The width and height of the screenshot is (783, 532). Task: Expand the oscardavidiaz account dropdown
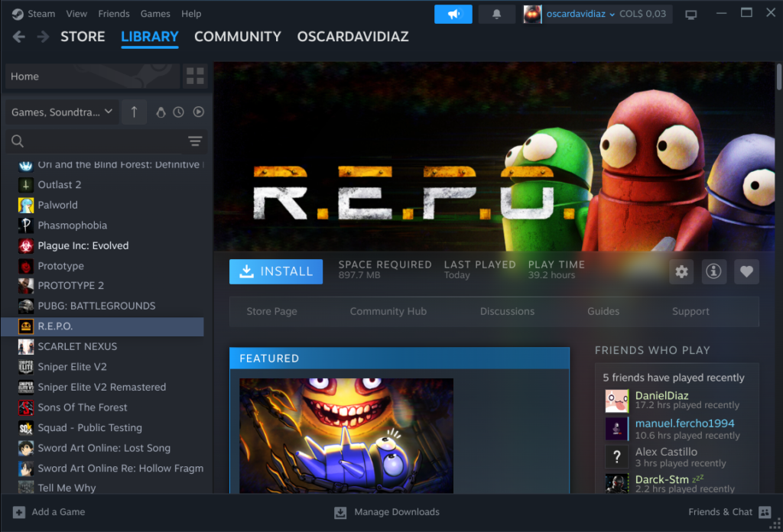(580, 14)
